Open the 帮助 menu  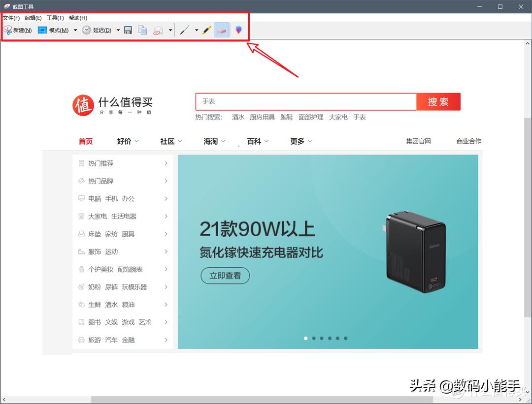pyautogui.click(x=77, y=18)
